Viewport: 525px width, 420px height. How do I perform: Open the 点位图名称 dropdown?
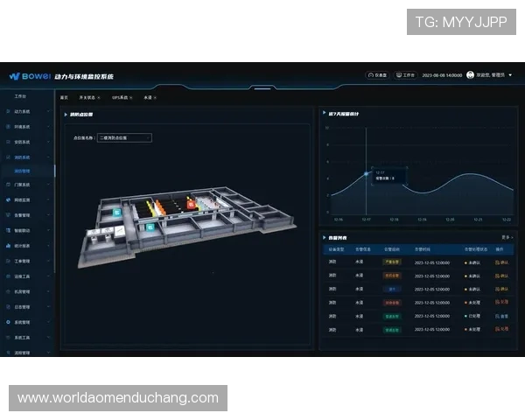tap(124, 137)
